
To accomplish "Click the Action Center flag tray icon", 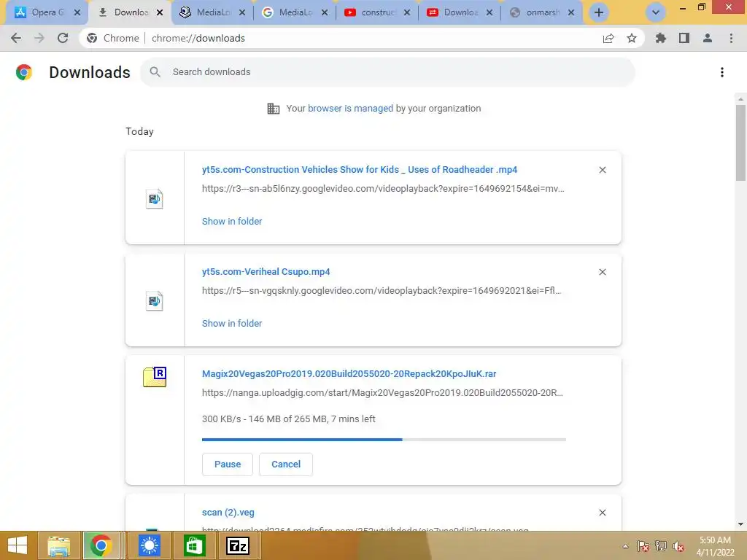I will [643, 546].
